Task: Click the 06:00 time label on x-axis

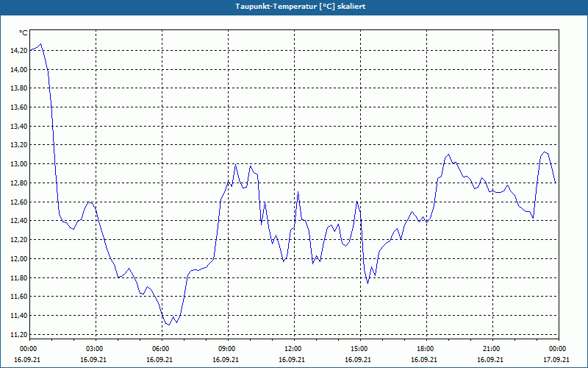Action: [162, 349]
